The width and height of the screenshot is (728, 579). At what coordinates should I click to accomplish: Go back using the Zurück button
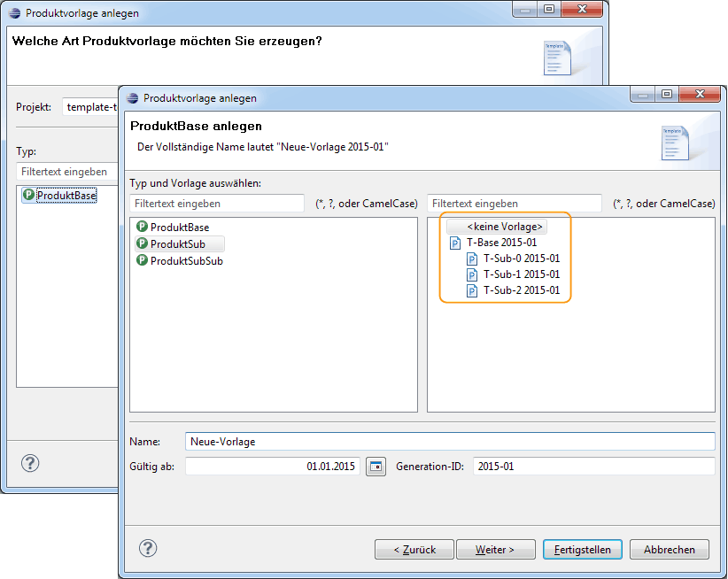click(x=414, y=549)
